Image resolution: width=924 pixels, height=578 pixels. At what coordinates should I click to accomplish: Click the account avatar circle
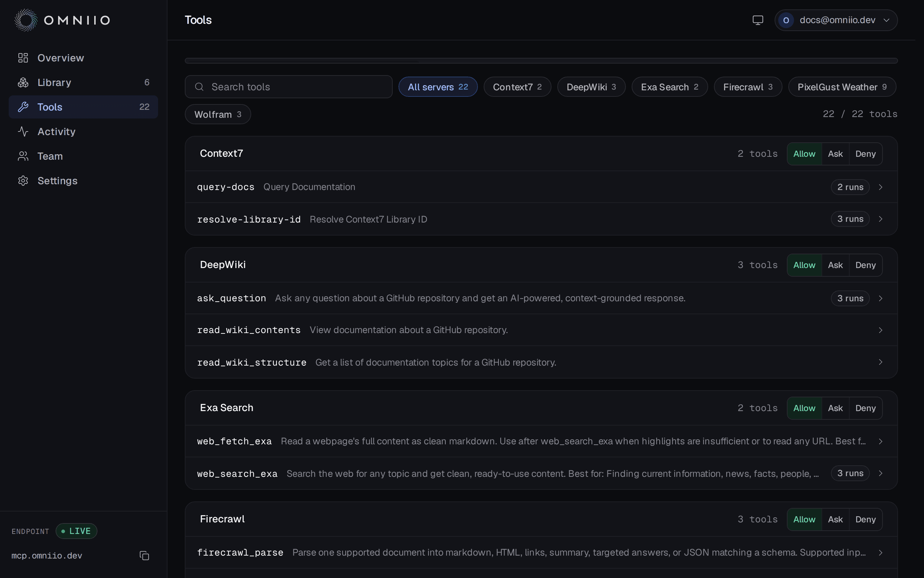786,20
